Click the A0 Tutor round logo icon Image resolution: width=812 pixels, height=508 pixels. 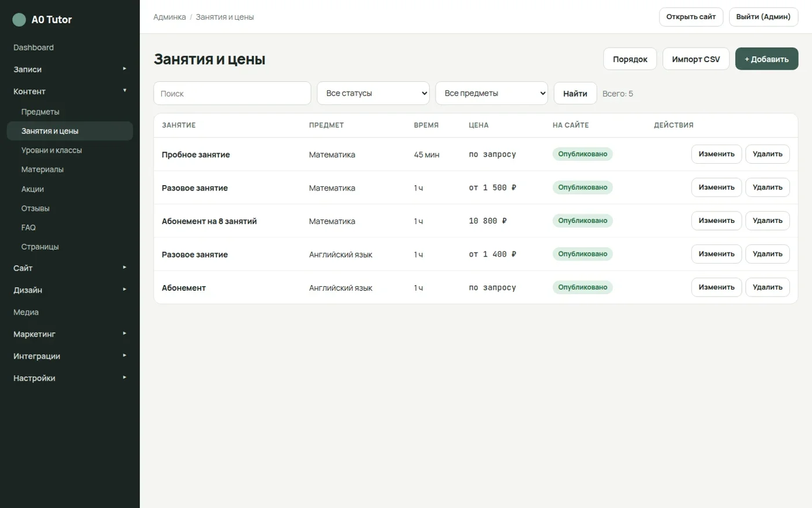(x=19, y=20)
